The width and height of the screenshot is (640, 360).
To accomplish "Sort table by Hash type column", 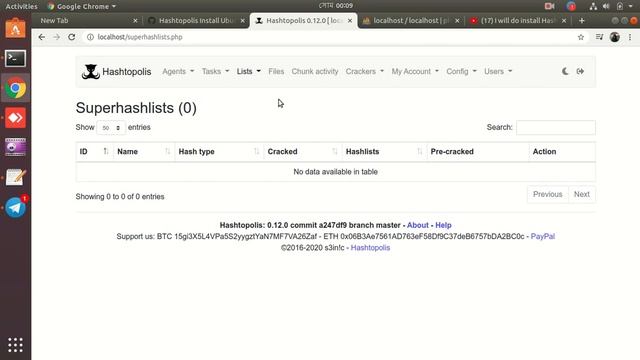I will pos(219,152).
